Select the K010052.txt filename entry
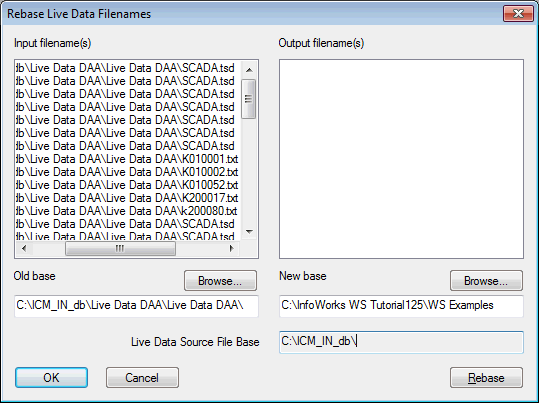Viewport: 539px width, 403px height. tap(127, 185)
